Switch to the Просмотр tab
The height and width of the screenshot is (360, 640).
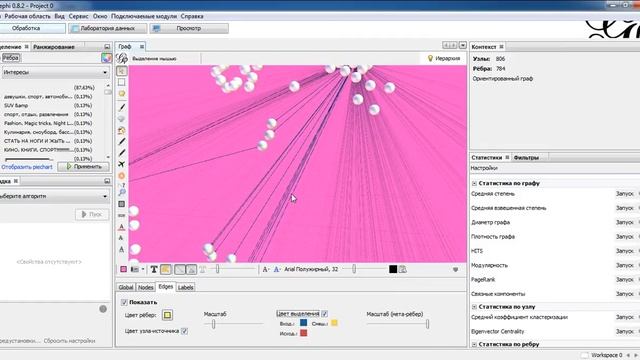click(189, 28)
